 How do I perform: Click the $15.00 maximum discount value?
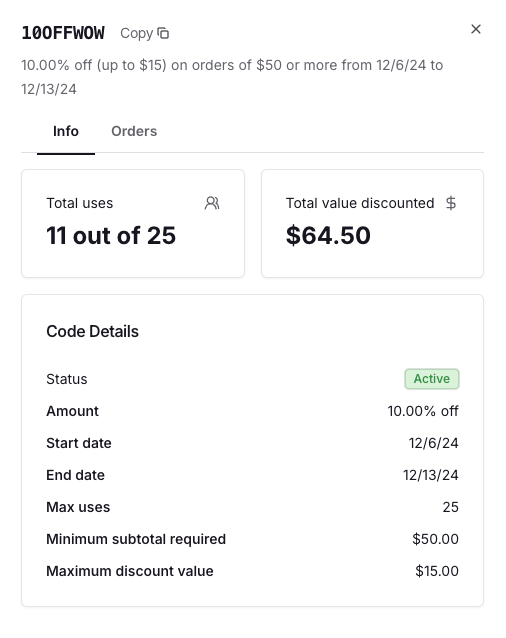point(437,571)
